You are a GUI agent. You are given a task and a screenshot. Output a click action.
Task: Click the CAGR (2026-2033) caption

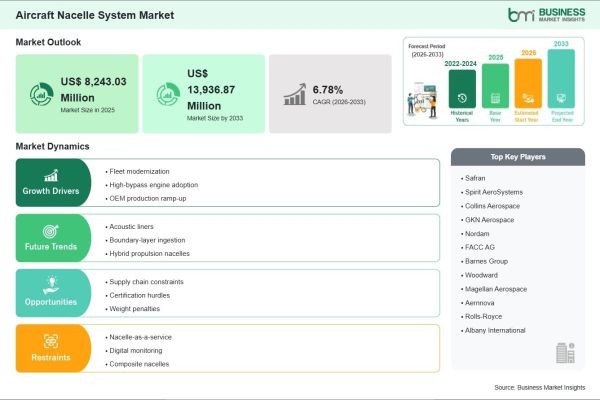tap(339, 102)
